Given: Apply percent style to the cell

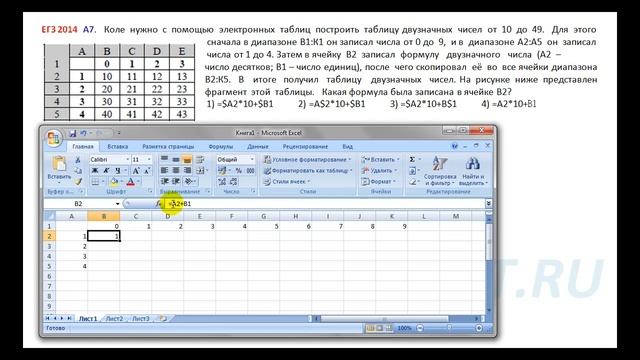Looking at the screenshot, I should 239,171.
